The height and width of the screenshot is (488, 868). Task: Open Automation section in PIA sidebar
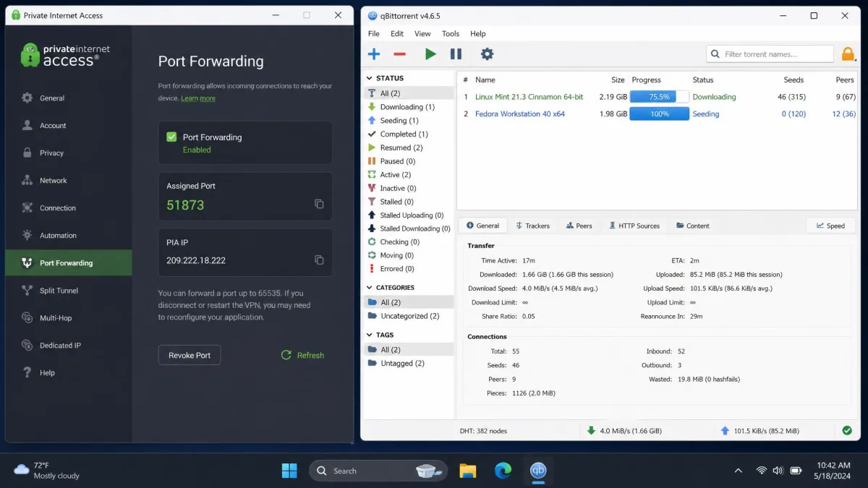(x=69, y=236)
